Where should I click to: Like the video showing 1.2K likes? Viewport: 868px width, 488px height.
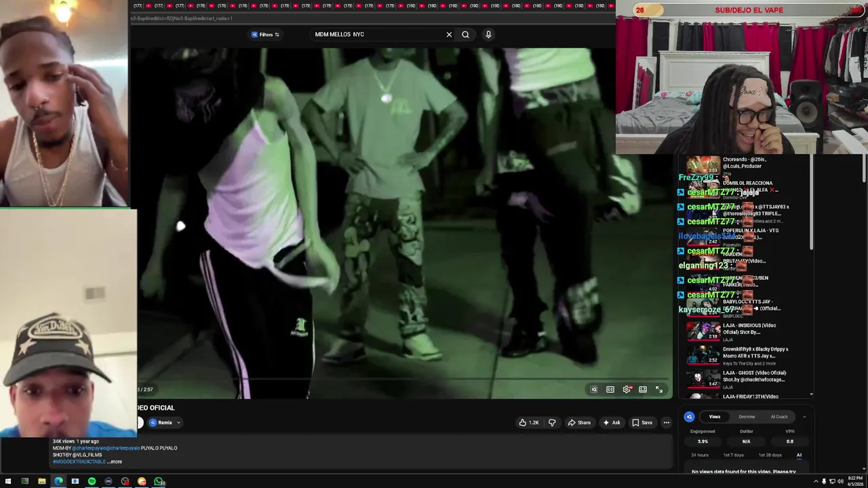point(529,423)
